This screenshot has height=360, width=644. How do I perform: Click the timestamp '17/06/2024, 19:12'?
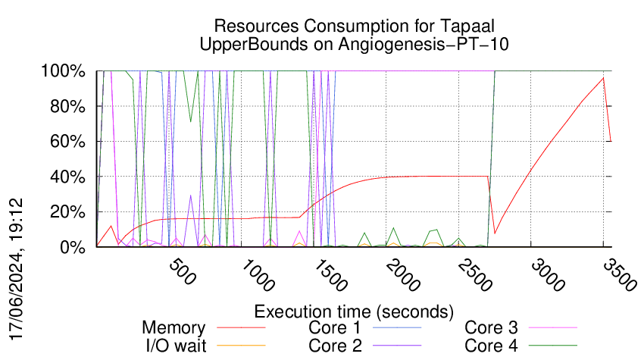click(x=16, y=269)
